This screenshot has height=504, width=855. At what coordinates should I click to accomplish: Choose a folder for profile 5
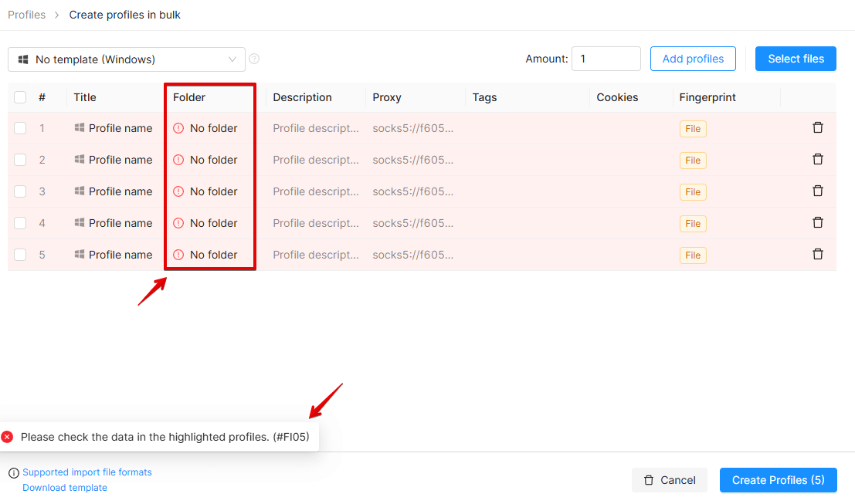coord(205,255)
